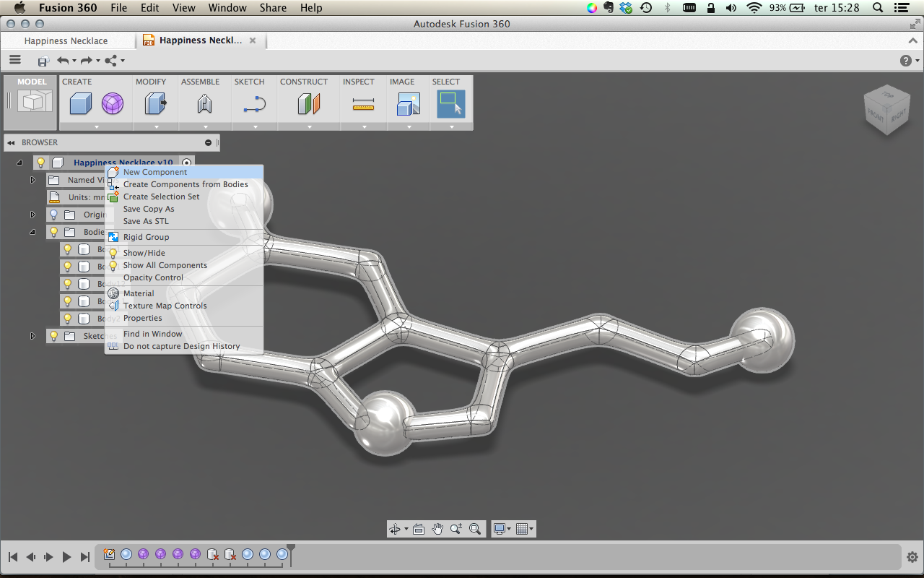Viewport: 924px width, 578px height.
Task: Open the Window menu in menu bar
Action: [227, 8]
